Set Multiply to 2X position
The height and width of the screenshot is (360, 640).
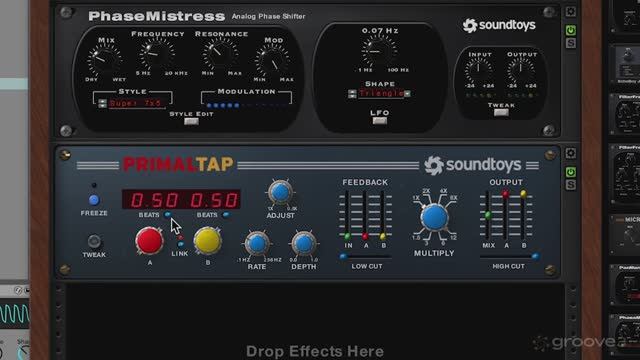426,191
